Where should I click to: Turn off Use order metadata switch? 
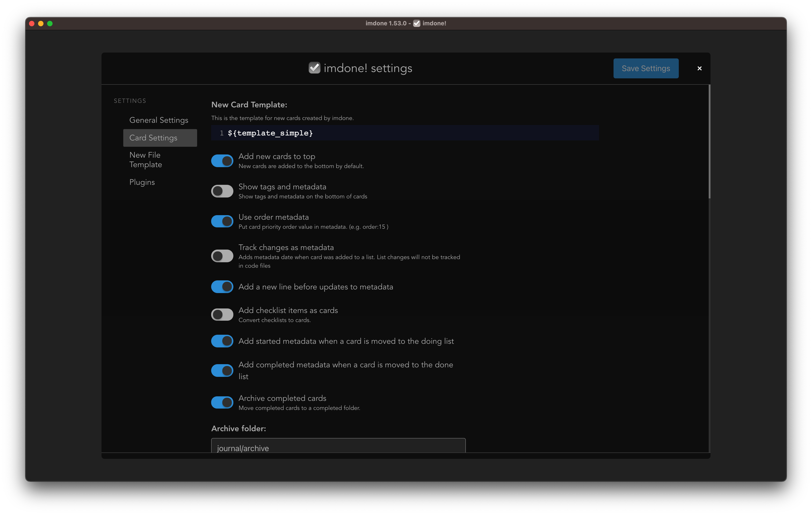(x=222, y=221)
